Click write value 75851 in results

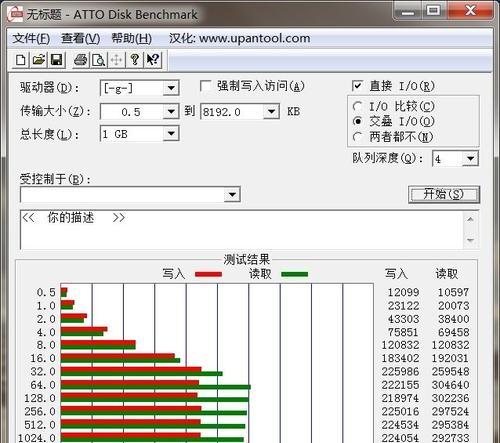pos(403,332)
